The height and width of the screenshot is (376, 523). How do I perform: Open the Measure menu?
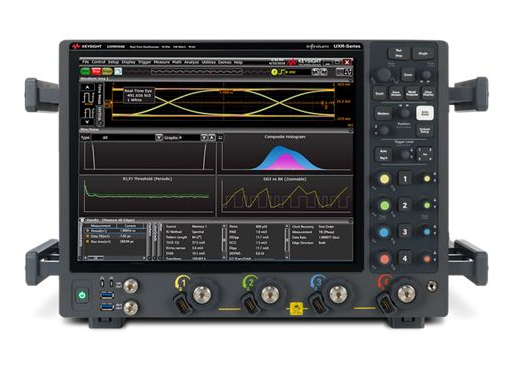pyautogui.click(x=162, y=62)
